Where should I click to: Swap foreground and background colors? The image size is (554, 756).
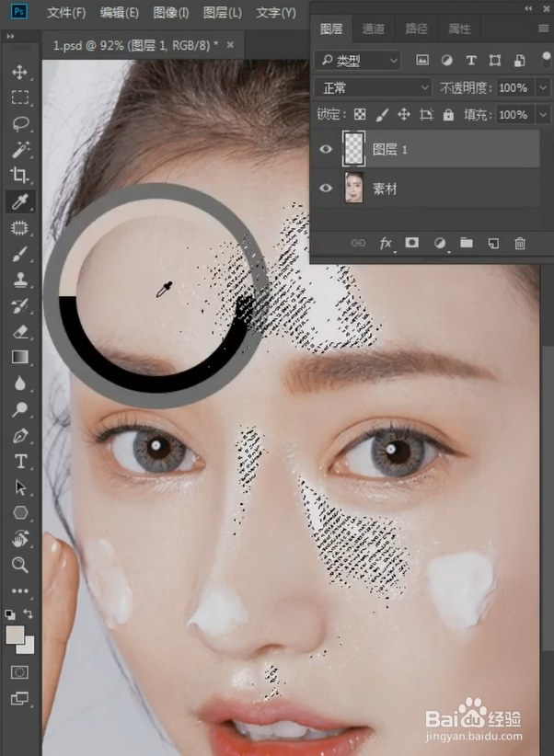(x=29, y=613)
